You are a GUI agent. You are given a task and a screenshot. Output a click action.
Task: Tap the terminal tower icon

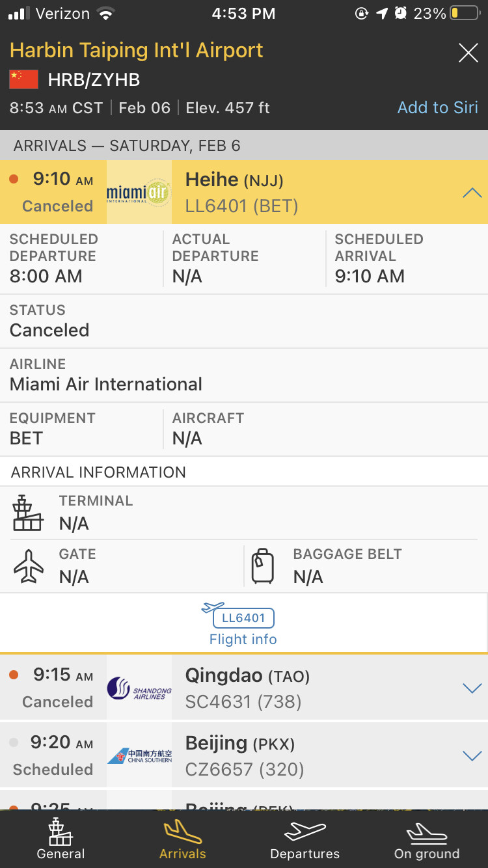click(x=27, y=513)
